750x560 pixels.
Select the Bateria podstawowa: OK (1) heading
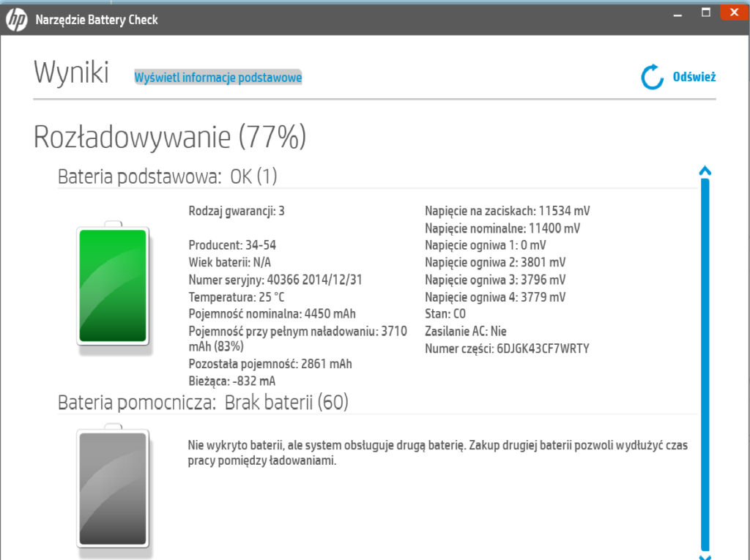(x=167, y=176)
